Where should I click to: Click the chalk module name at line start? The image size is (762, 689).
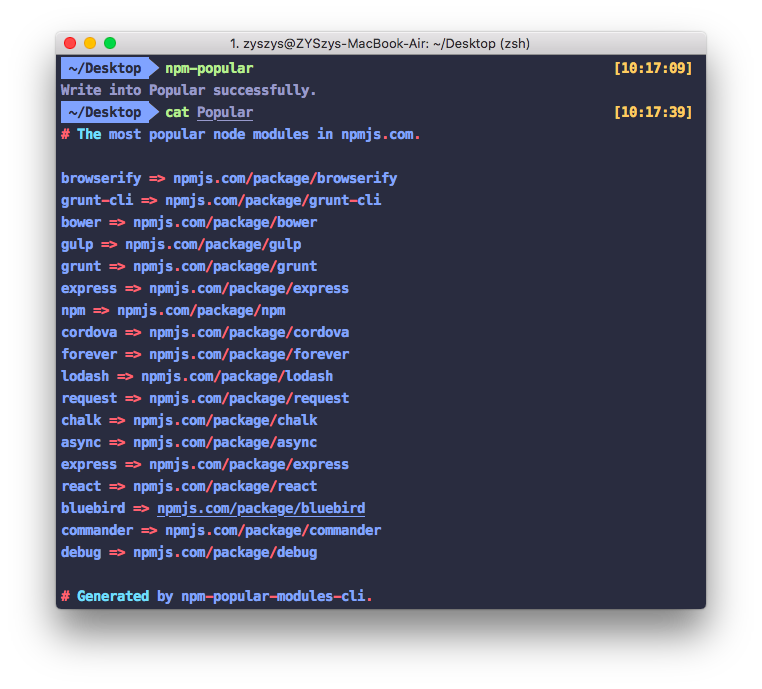point(81,420)
